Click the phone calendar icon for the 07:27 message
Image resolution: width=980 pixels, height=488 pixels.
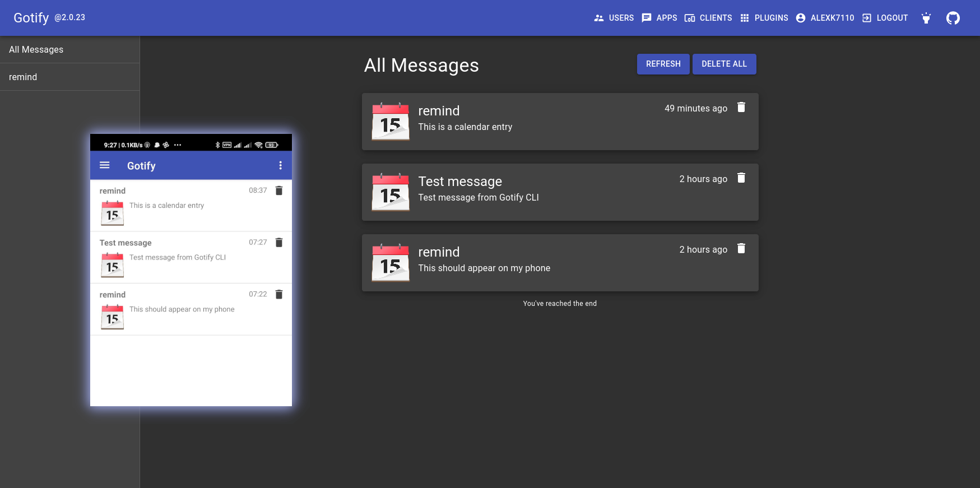[x=112, y=265]
